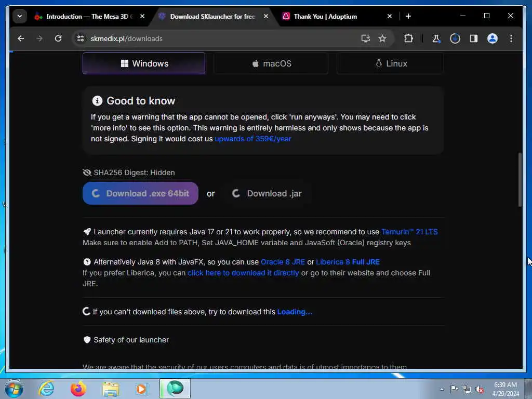
Task: Open Chrome Labs flask icon
Action: 436,38
